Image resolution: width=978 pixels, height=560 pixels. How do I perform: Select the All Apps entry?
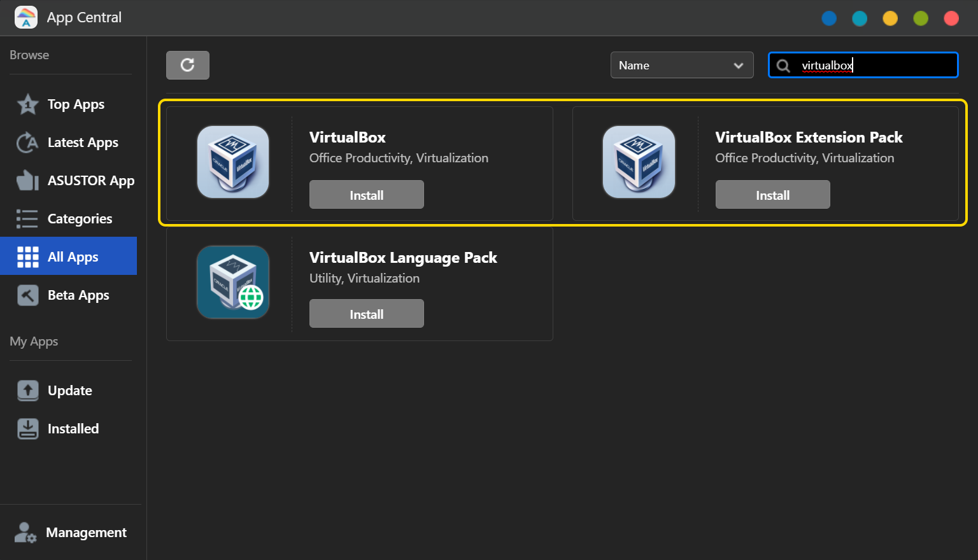69,256
